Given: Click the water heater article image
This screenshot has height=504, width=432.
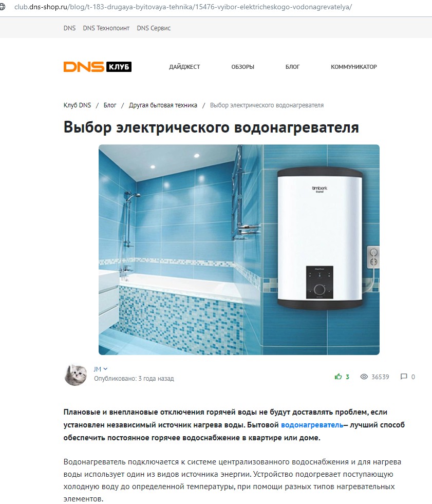Looking at the screenshot, I should point(239,250).
